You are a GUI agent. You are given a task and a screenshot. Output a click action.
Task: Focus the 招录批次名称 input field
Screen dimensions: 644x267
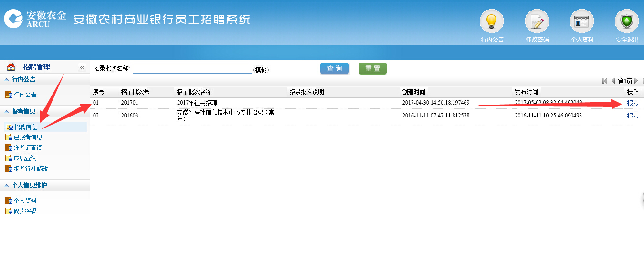coord(192,69)
